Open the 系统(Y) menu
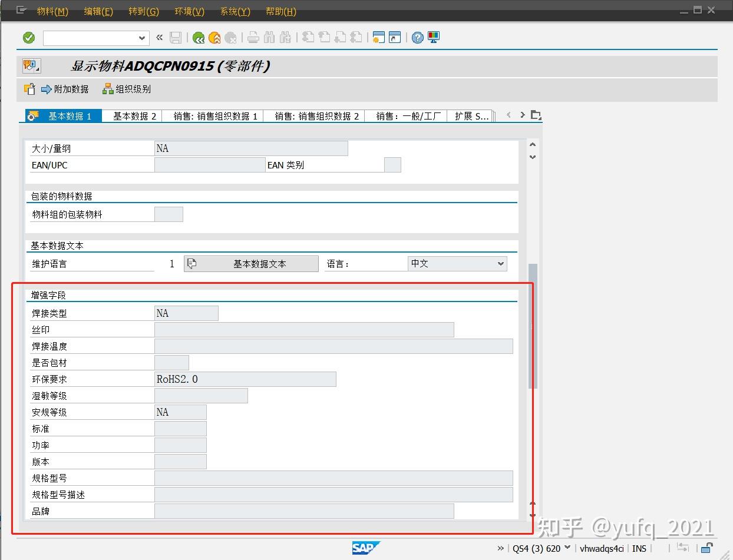733x560 pixels. (235, 11)
